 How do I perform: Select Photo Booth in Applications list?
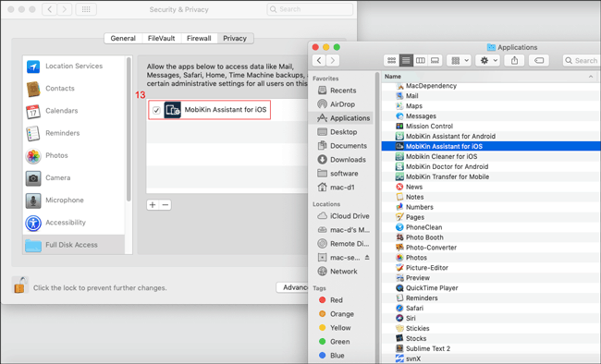click(x=491, y=237)
